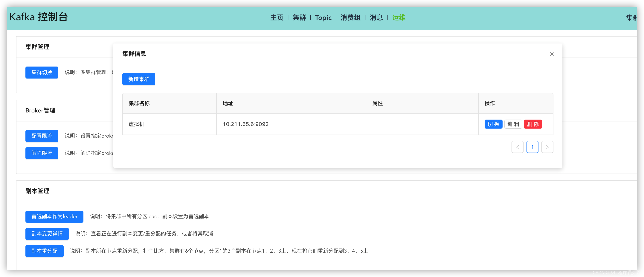
Task: Click the 副本管理 section heading
Action: coord(37,191)
